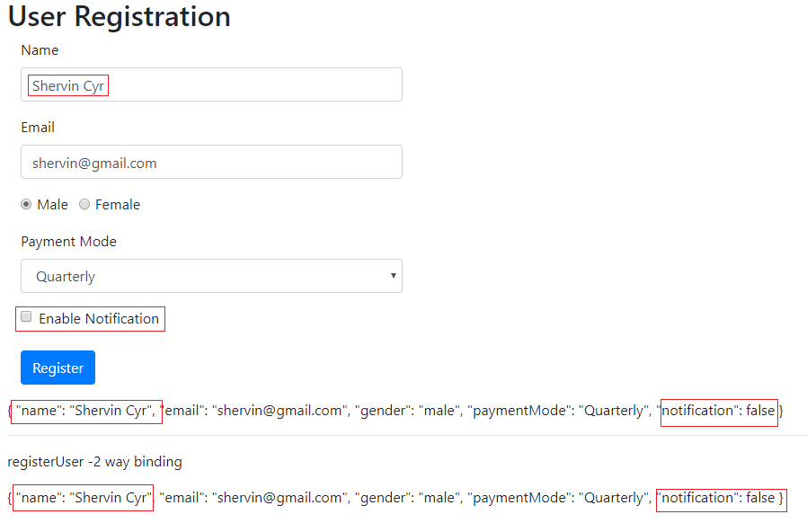Click the Enable Notification label text

click(99, 318)
